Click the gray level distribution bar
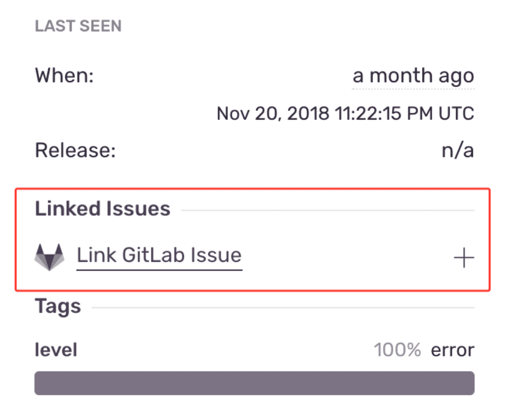Image resolution: width=513 pixels, height=420 pixels. [255, 382]
